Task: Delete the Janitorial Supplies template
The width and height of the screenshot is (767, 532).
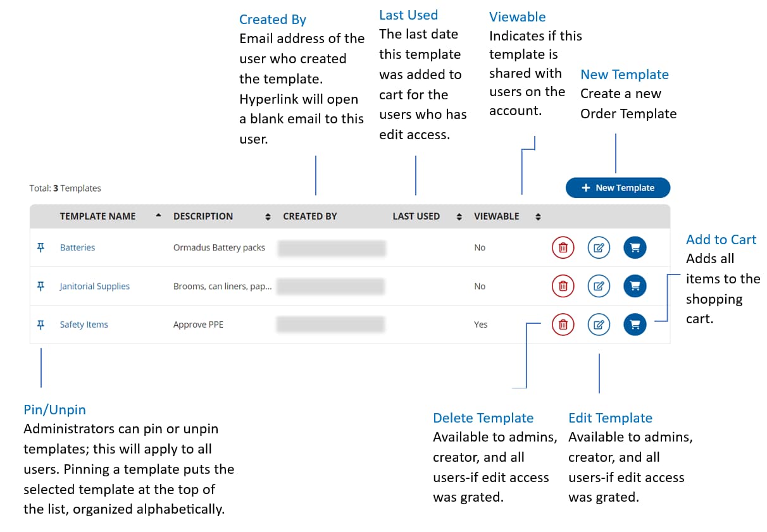Action: point(563,286)
